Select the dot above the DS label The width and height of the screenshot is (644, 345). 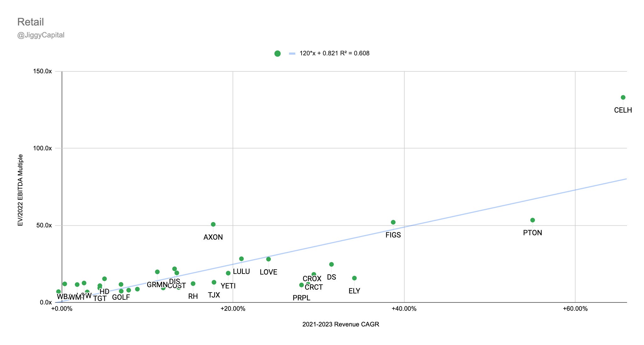(x=331, y=264)
